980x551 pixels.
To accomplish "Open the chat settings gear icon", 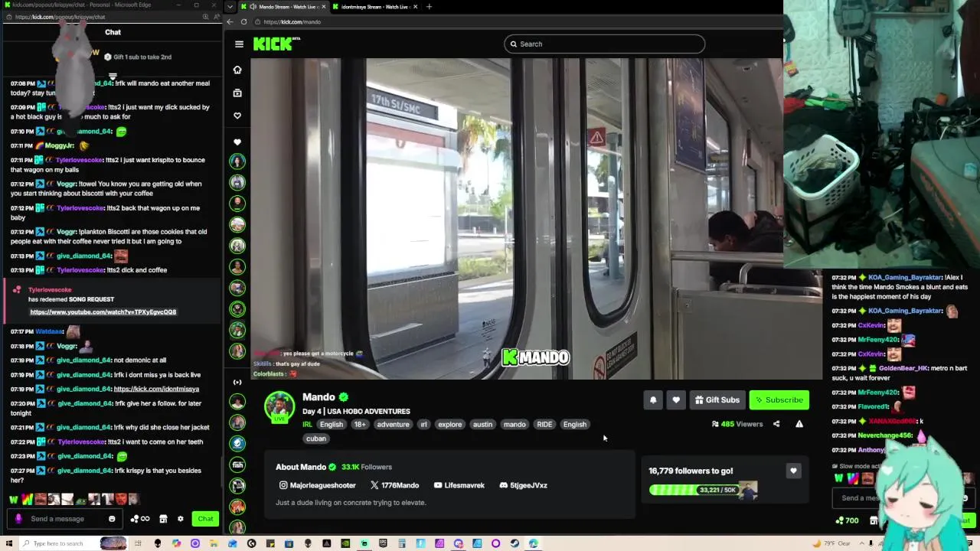I will click(181, 519).
